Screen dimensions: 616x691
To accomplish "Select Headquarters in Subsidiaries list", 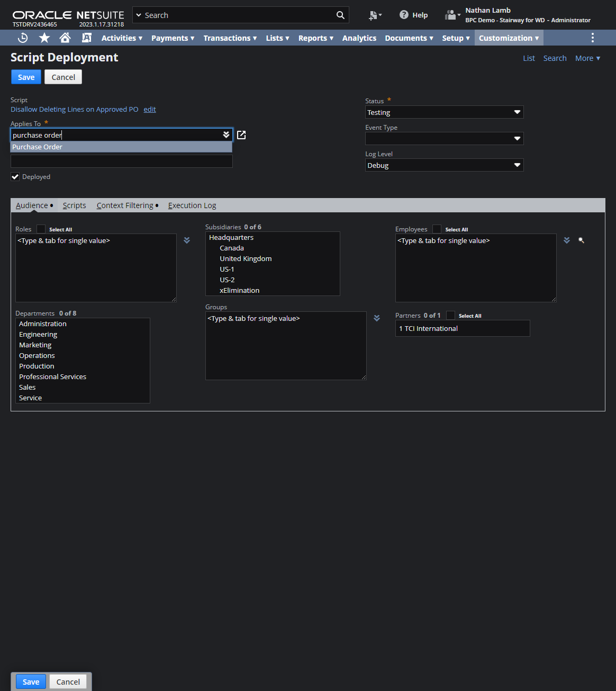I will 273,237.
